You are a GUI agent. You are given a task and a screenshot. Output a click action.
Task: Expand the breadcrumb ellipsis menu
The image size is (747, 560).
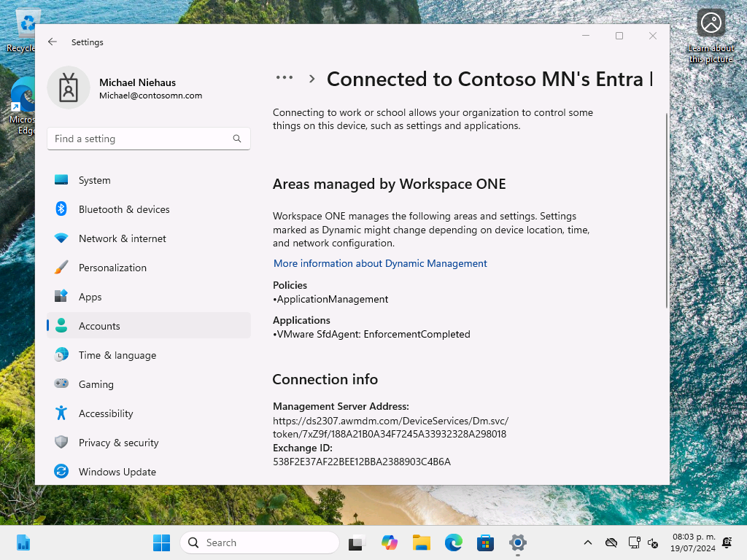coord(285,78)
